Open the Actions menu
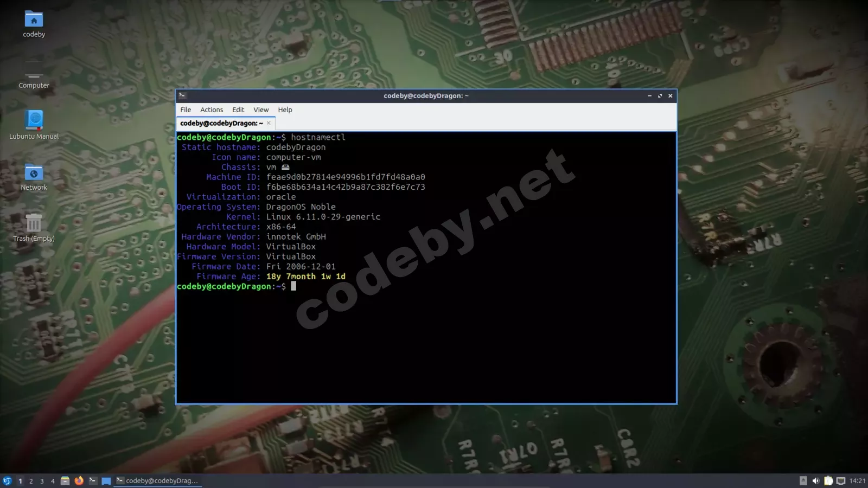This screenshot has height=488, width=868. click(x=212, y=110)
